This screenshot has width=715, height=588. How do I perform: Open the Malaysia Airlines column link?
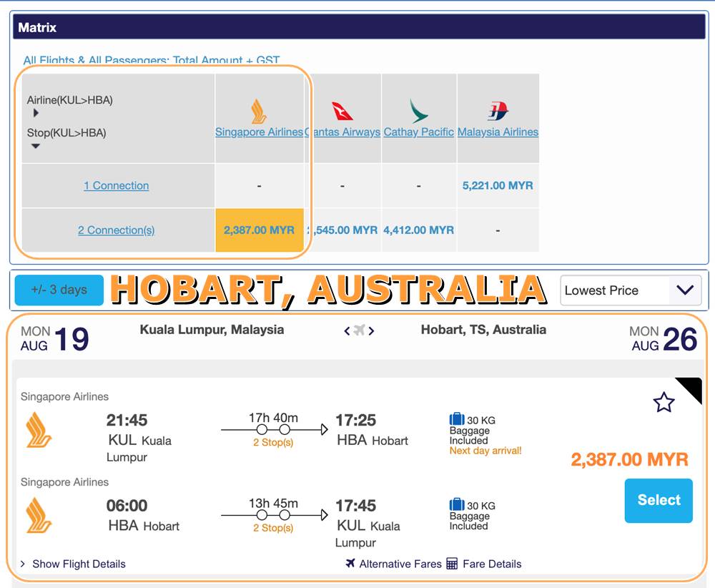pyautogui.click(x=498, y=132)
